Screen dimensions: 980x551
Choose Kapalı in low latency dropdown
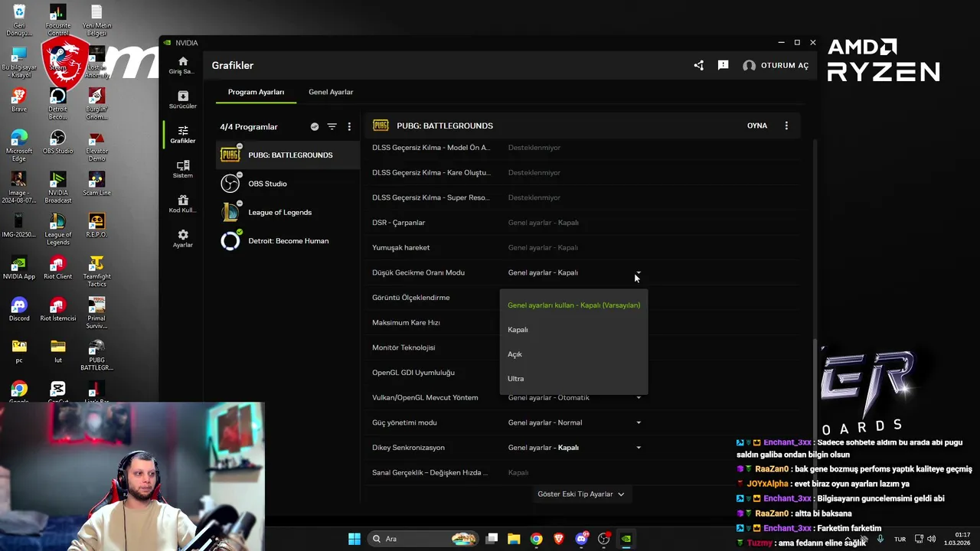click(573, 330)
